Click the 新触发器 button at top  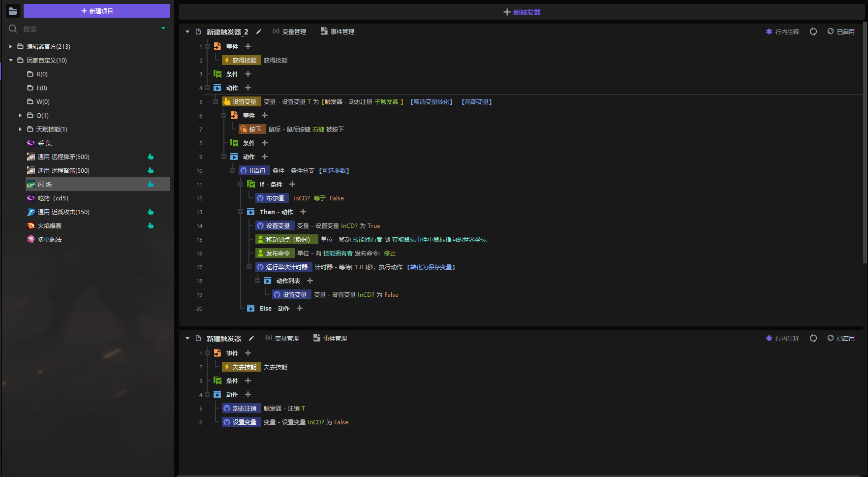522,12
